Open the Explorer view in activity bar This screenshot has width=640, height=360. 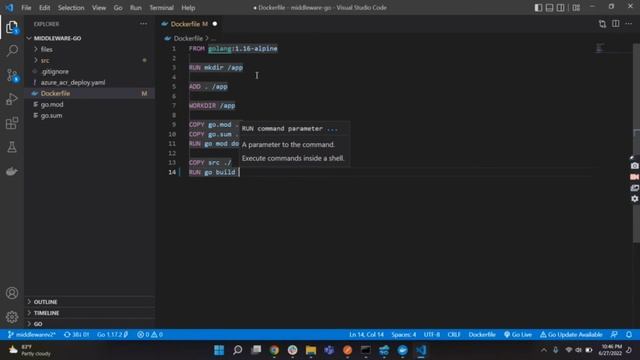pos(12,27)
